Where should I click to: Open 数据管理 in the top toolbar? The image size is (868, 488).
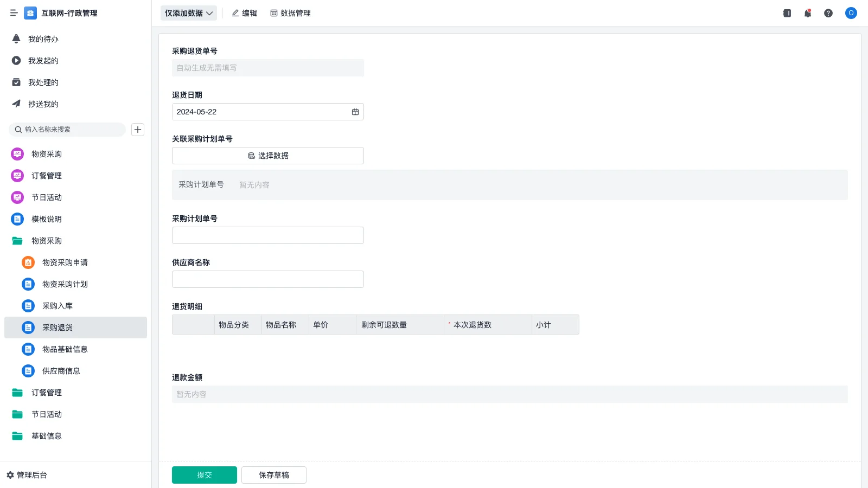pyautogui.click(x=290, y=13)
